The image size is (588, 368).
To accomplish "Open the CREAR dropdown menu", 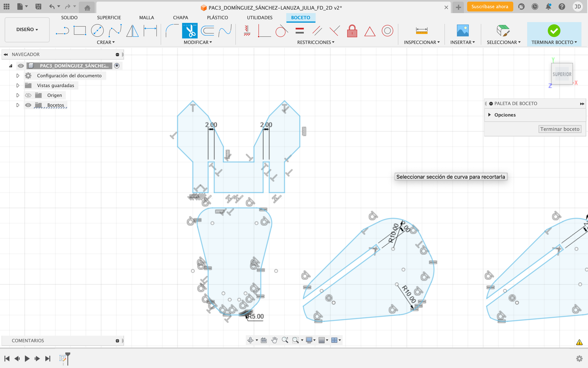I will coord(106,42).
